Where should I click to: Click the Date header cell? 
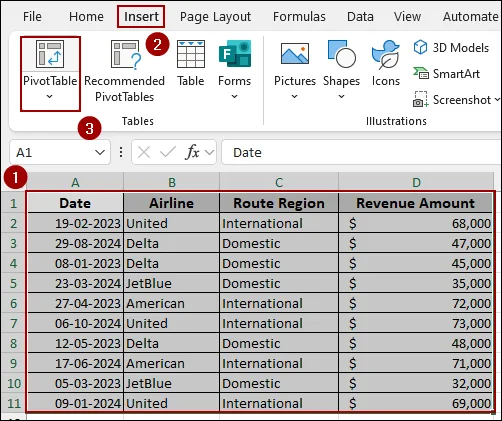tap(75, 203)
